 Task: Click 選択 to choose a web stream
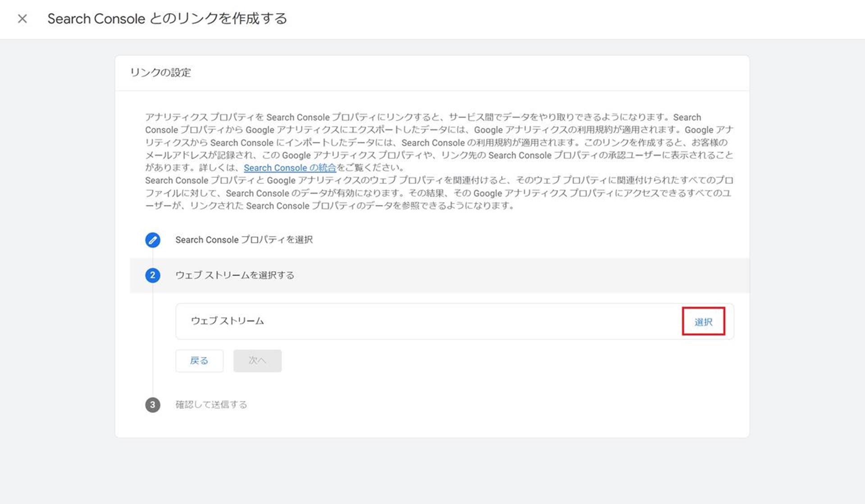coord(703,322)
